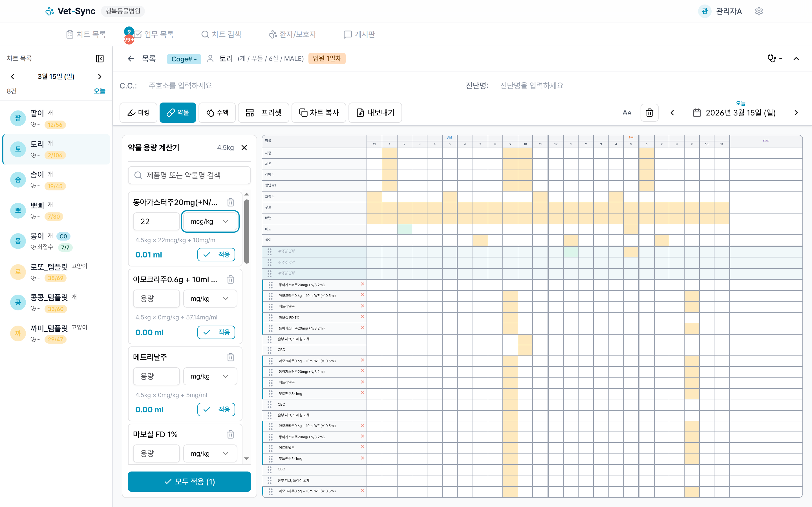Open settings via the gear icon
812x507 pixels.
coord(759,11)
